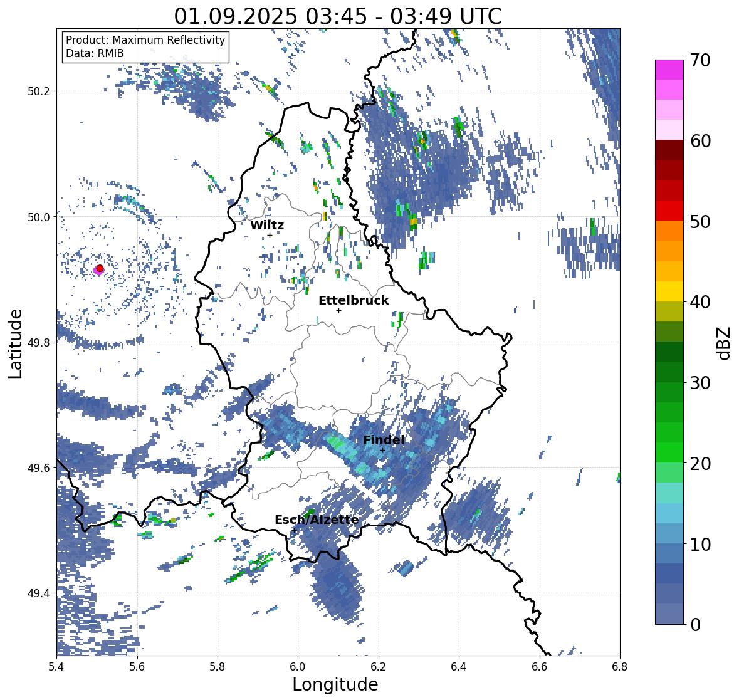Click the 10 value on the colorbar
739x700 pixels.
click(700, 544)
